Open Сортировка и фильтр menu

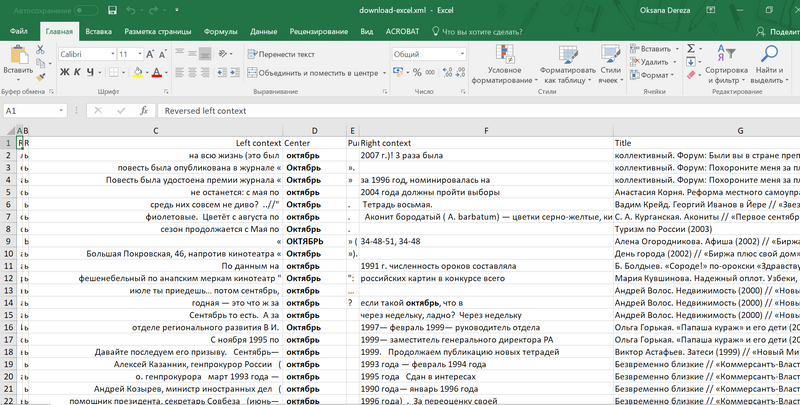727,64
